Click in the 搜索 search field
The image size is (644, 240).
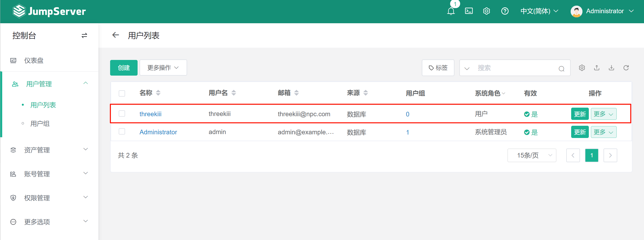point(515,68)
